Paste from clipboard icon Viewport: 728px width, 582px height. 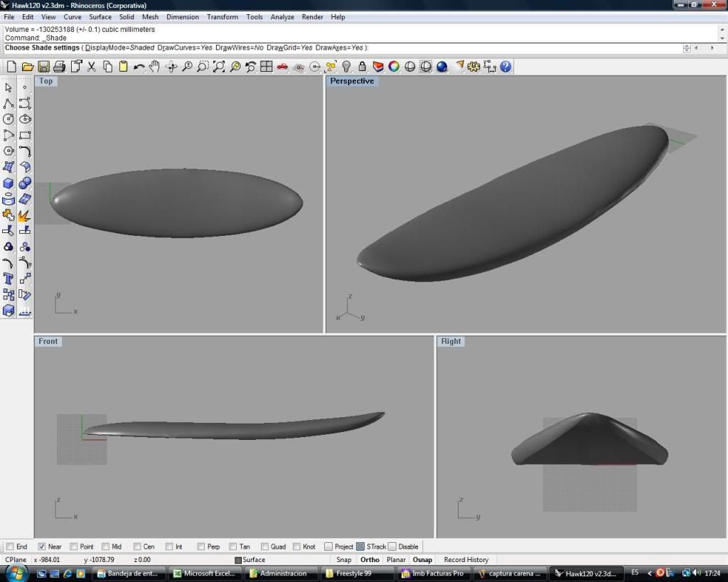(x=123, y=67)
